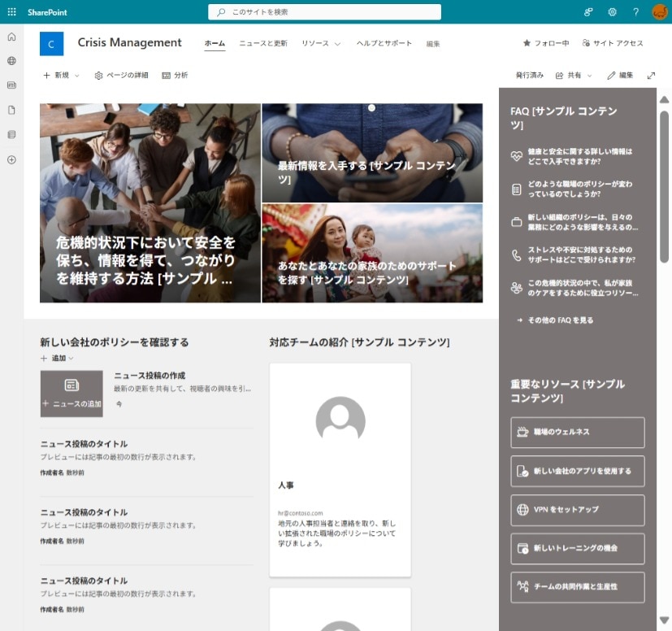Open 分析 page analytics
Screen dimensions: 672x631
point(175,76)
